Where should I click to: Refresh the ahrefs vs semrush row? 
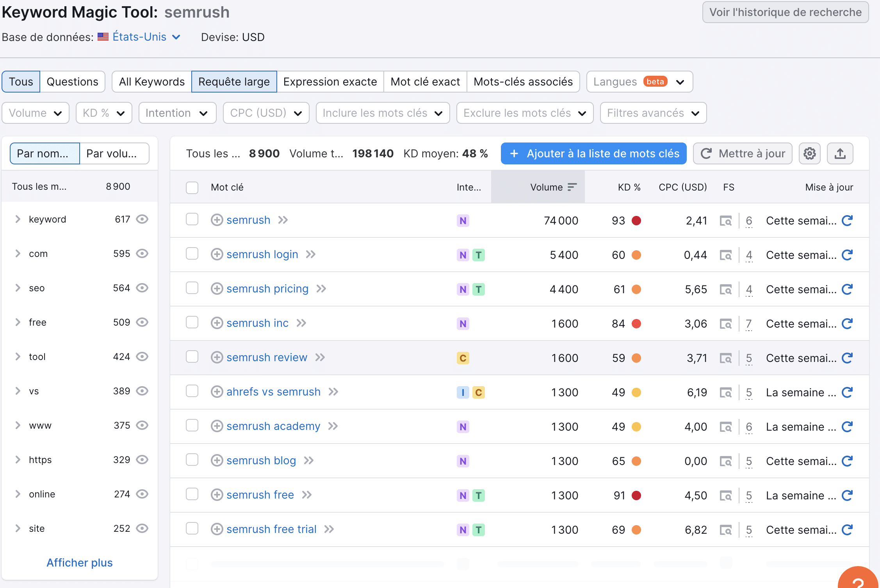pos(847,392)
